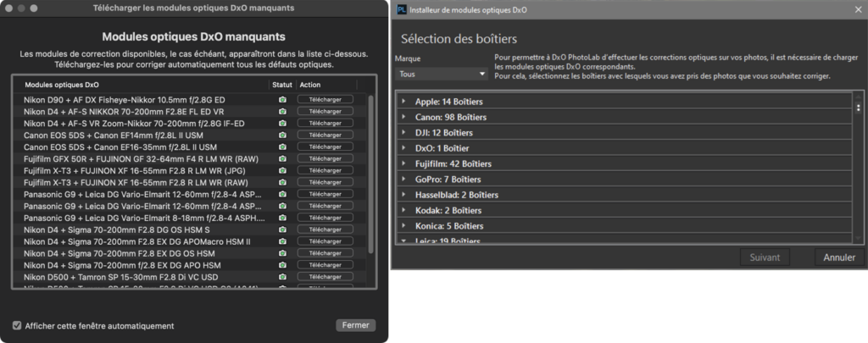Click Fermer button in missing modules window

tap(355, 325)
